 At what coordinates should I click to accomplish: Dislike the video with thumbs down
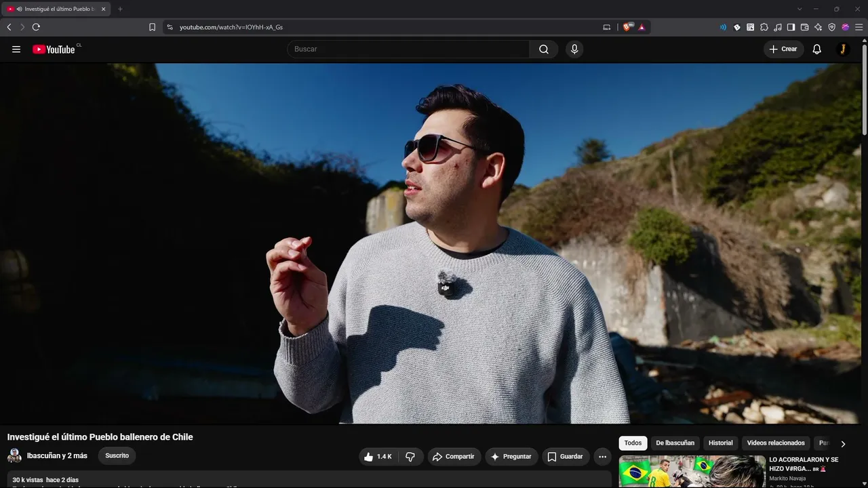pyautogui.click(x=410, y=457)
